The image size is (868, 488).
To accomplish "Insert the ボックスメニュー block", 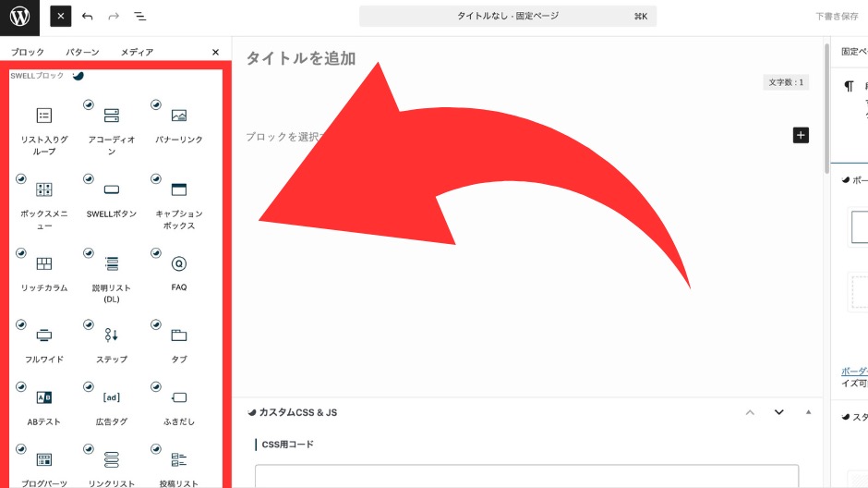I will pyautogui.click(x=44, y=202).
